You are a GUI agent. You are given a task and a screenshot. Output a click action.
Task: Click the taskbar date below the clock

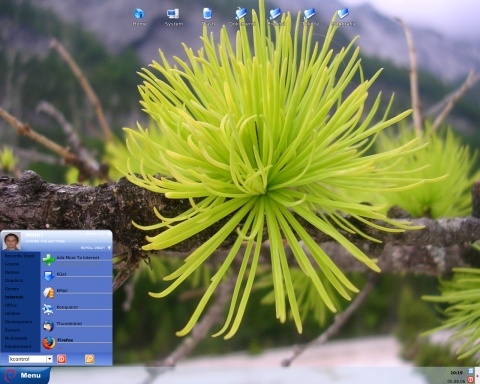click(x=456, y=381)
